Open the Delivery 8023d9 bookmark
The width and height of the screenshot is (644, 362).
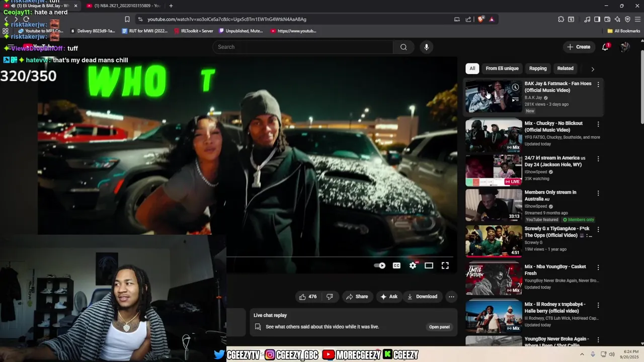point(93,31)
